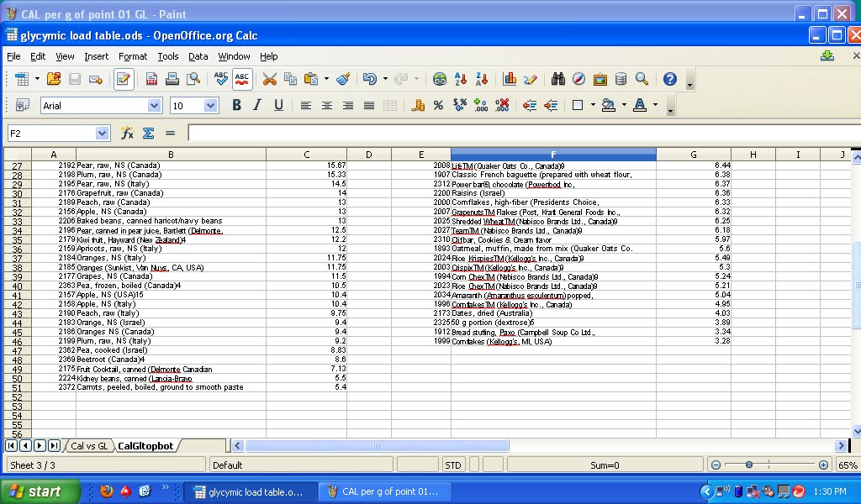Open the Format menu
Screen dimensions: 861x504
pyautogui.click(x=132, y=56)
